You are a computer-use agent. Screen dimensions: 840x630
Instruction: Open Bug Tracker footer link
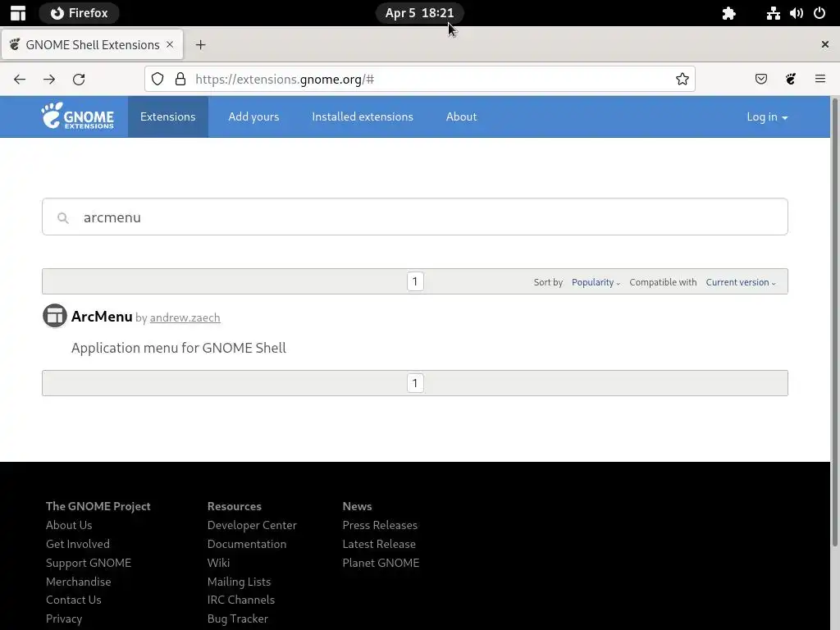click(x=237, y=619)
